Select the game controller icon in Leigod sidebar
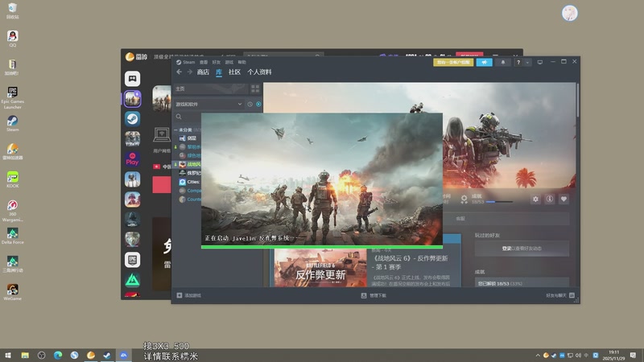The height and width of the screenshot is (362, 644). point(132,79)
